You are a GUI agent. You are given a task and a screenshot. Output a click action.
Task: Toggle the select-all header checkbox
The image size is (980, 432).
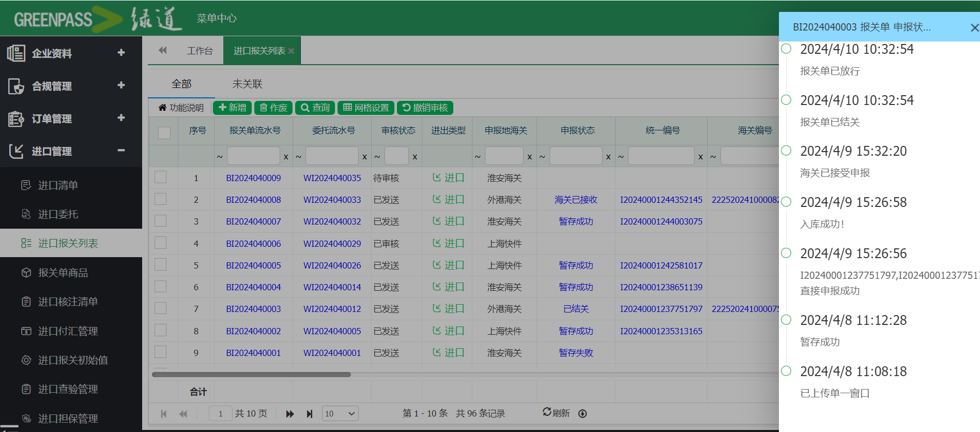tap(164, 132)
